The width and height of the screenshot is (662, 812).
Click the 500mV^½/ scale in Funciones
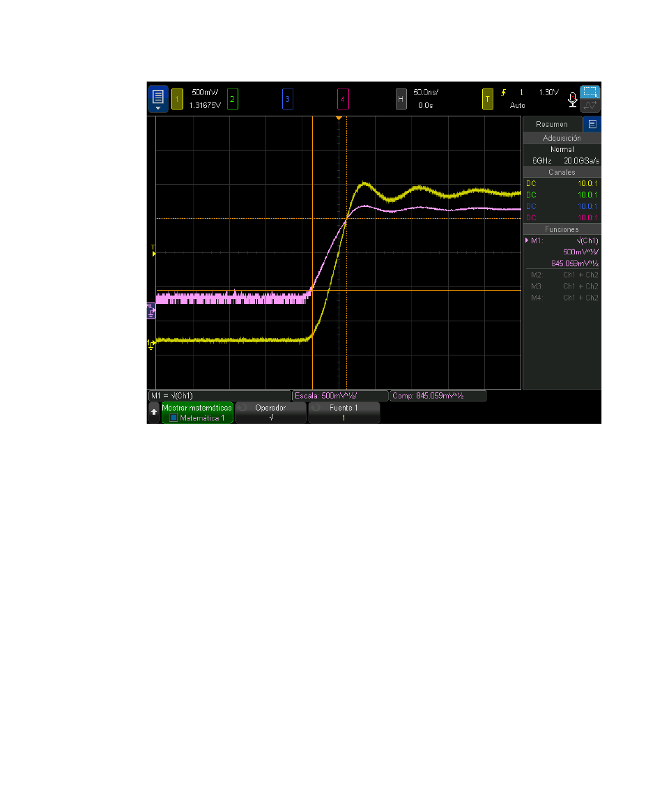tap(580, 252)
